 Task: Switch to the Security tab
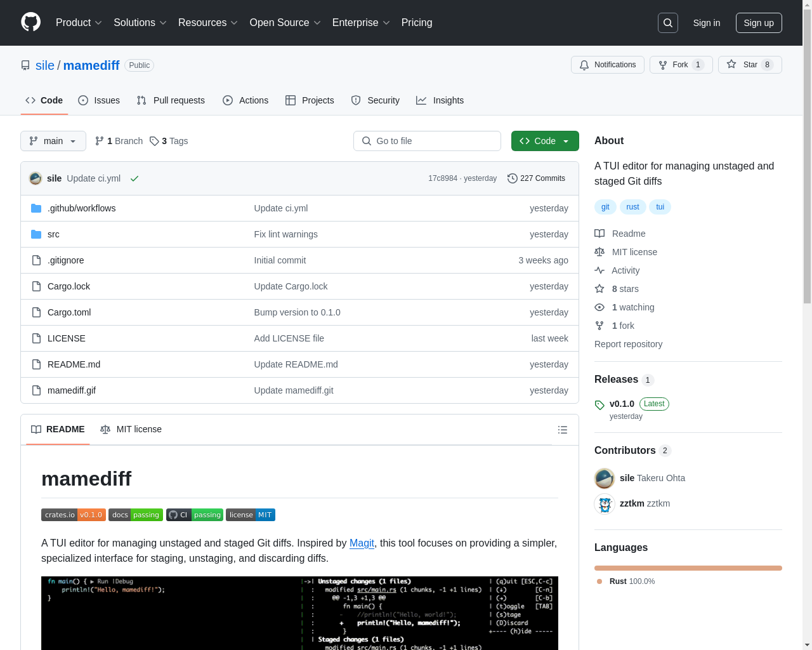(376, 100)
